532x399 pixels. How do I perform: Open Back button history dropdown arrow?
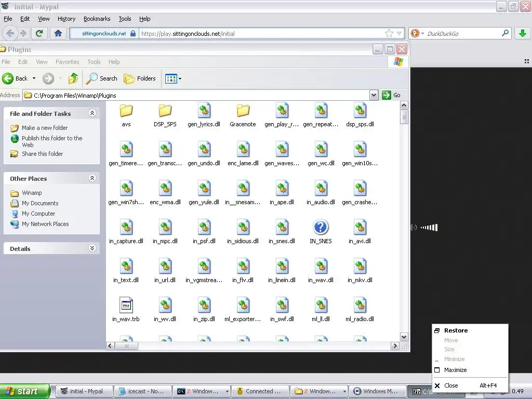(x=34, y=78)
